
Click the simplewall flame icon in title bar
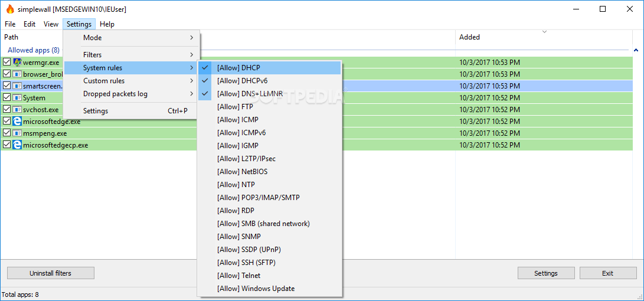[10, 9]
